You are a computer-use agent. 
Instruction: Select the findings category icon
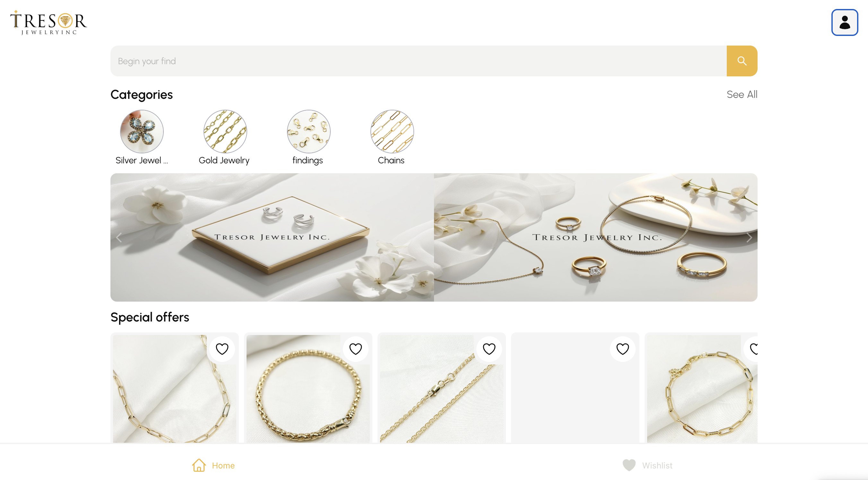tap(309, 131)
